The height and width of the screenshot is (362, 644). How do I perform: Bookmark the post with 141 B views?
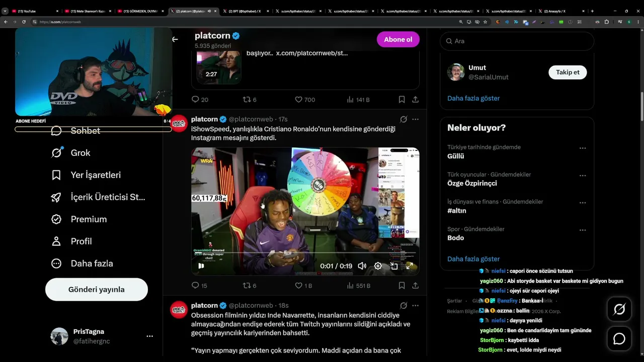[x=401, y=100]
